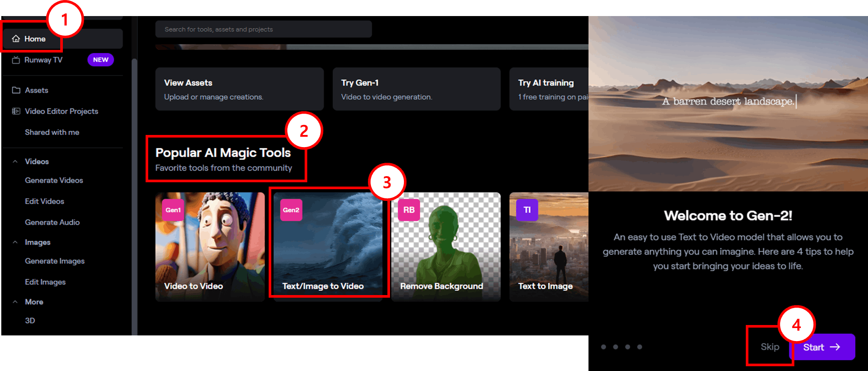Open Runway TV from the sidebar
The height and width of the screenshot is (371, 868).
point(43,60)
